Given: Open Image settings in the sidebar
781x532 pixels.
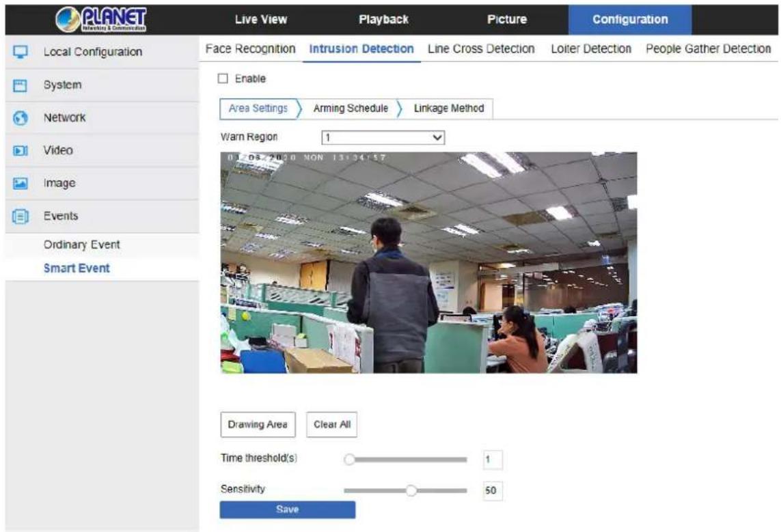Looking at the screenshot, I should pos(102,183).
